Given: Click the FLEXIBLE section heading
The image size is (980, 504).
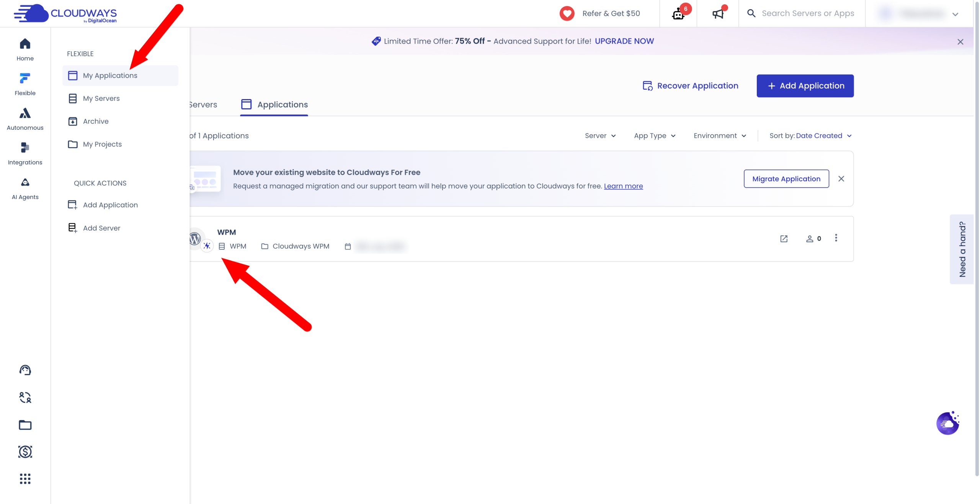Looking at the screenshot, I should point(80,54).
